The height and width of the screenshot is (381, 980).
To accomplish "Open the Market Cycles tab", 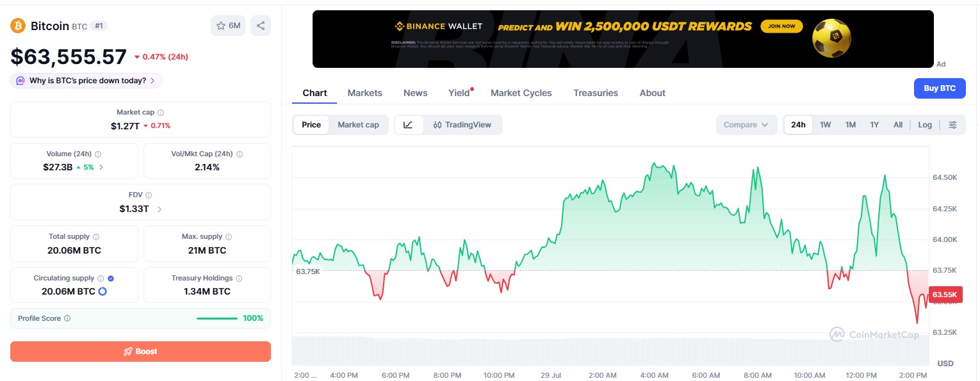I will 521,93.
